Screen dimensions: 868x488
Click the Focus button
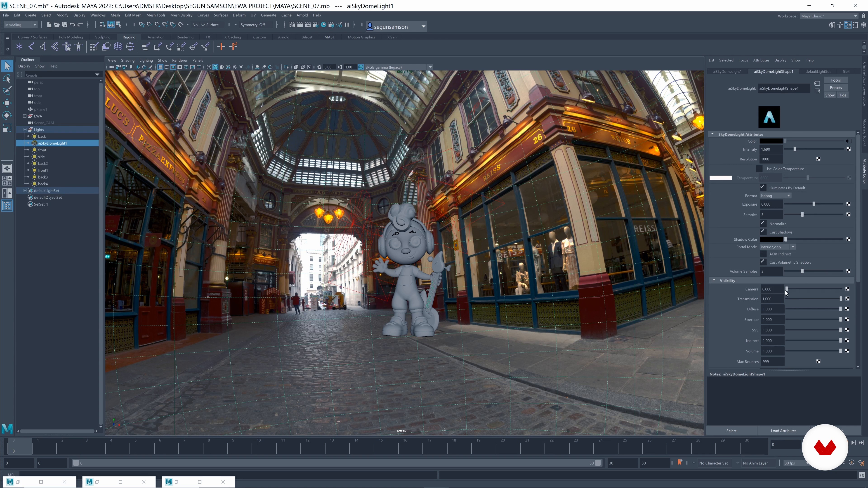pos(836,80)
